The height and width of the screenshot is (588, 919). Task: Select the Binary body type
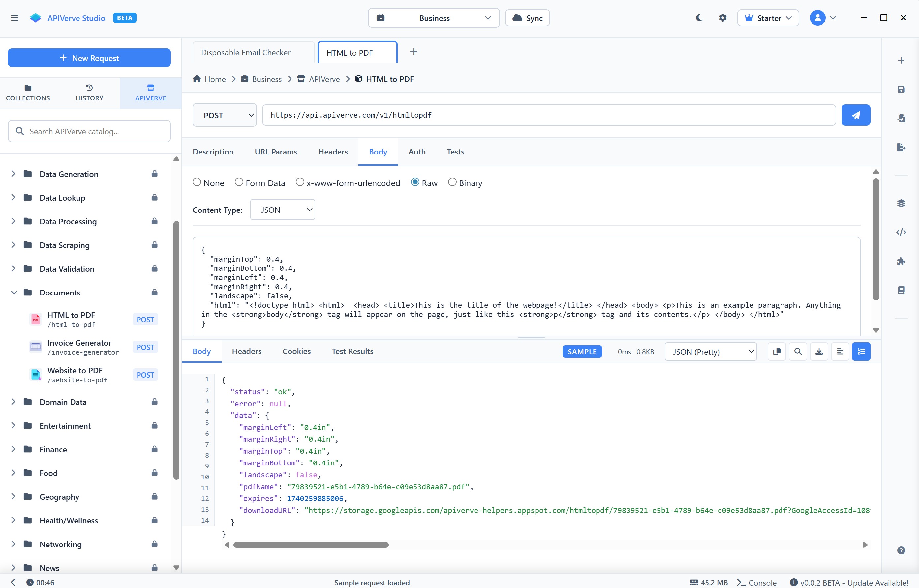(x=452, y=182)
